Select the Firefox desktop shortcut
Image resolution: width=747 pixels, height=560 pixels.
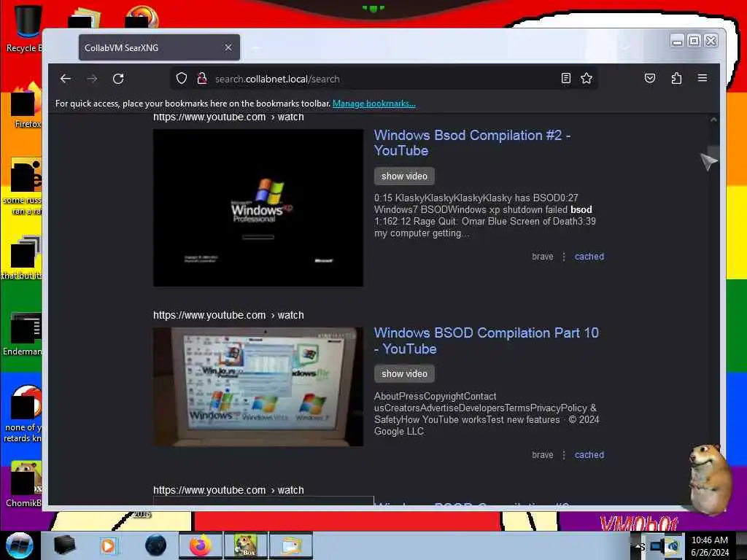(x=26, y=106)
